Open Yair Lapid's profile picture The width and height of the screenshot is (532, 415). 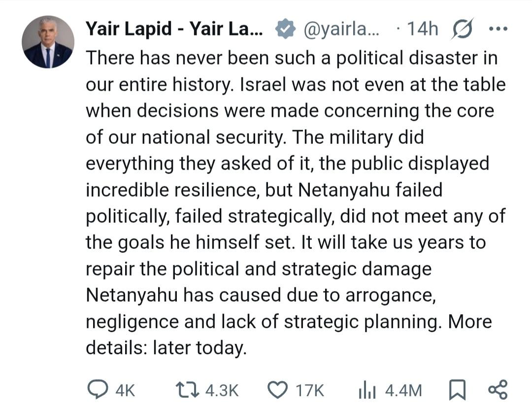click(48, 42)
